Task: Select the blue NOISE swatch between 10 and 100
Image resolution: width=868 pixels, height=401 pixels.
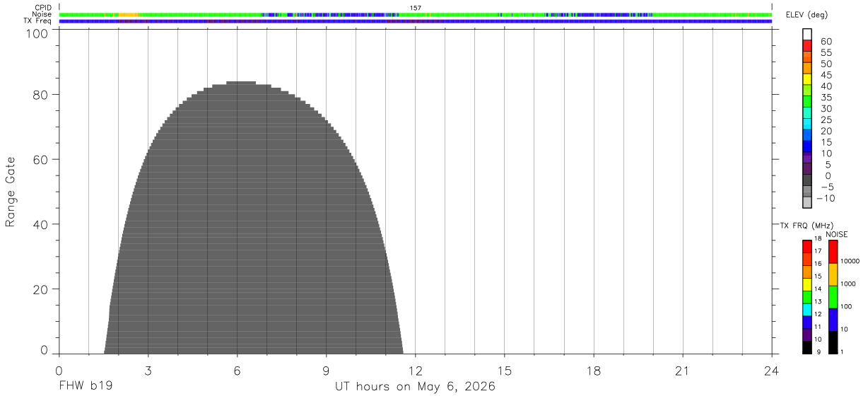Action: tap(833, 320)
